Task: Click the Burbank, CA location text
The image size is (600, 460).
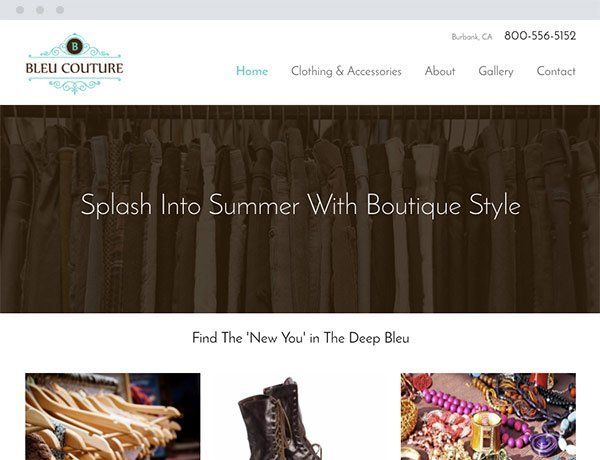Action: click(472, 37)
